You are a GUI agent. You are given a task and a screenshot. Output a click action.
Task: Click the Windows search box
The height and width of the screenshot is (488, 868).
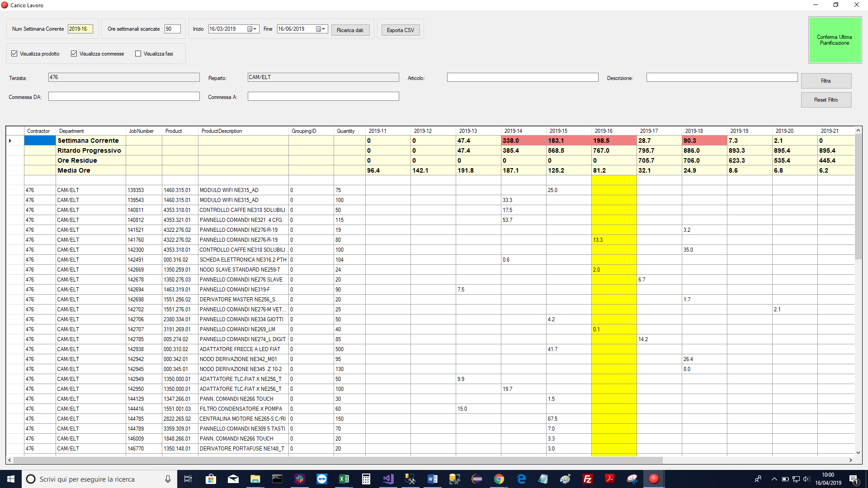pyautogui.click(x=99, y=479)
